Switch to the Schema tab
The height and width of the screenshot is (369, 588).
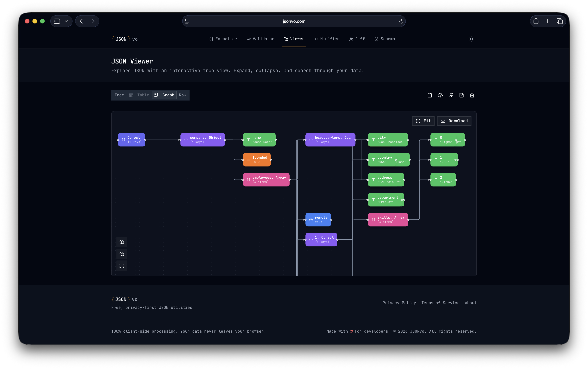[384, 39]
